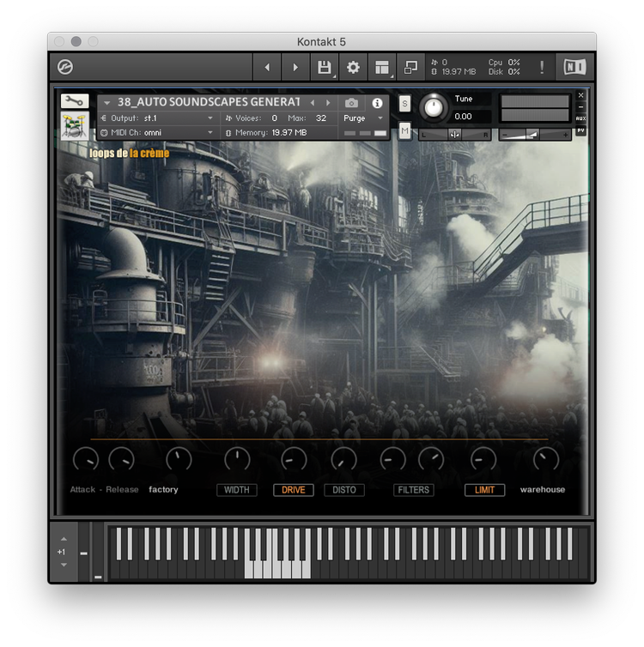Open the options gear settings
This screenshot has width=644, height=647.
coord(353,67)
